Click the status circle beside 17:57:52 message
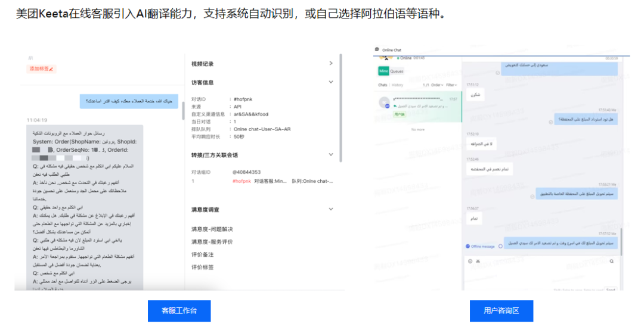The height and width of the screenshot is (330, 644). tap(500, 246)
